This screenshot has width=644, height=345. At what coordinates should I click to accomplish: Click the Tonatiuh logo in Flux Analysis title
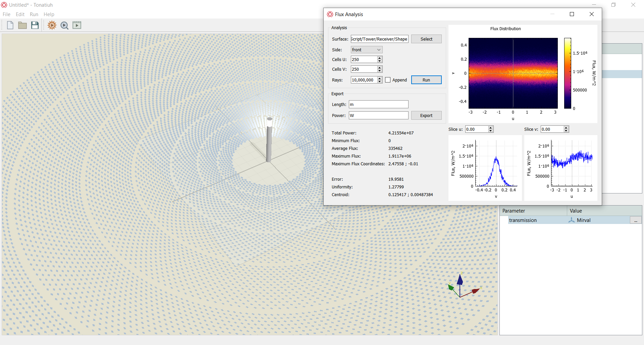pyautogui.click(x=330, y=14)
